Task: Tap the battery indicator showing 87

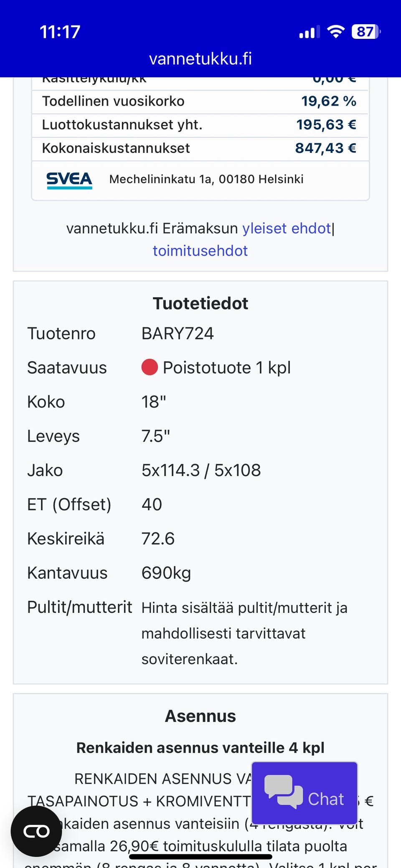Action: tap(366, 31)
